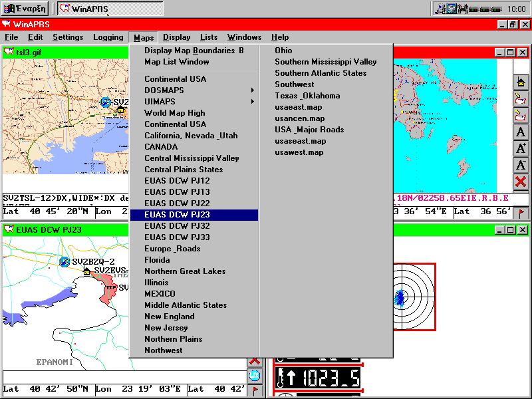Screen dimensions: 532x399
Task: Open the Start button in the taskbar
Action: [x=25, y=9]
